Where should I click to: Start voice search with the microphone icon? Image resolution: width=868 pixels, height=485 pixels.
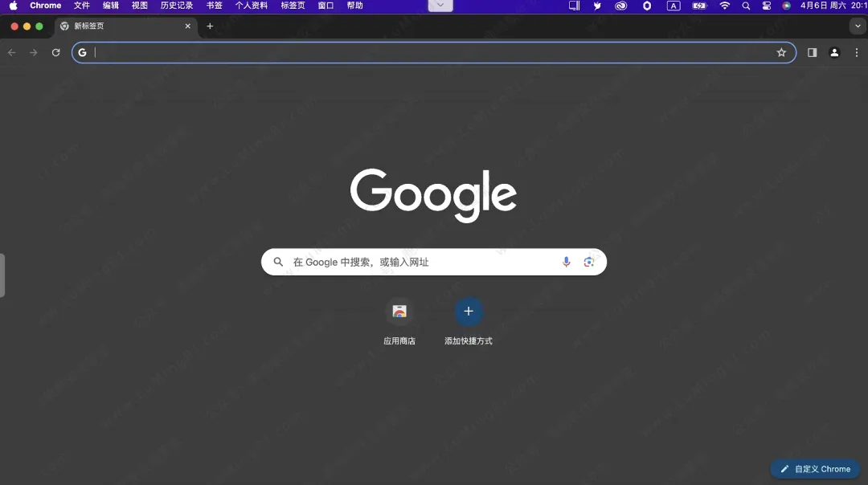point(566,262)
